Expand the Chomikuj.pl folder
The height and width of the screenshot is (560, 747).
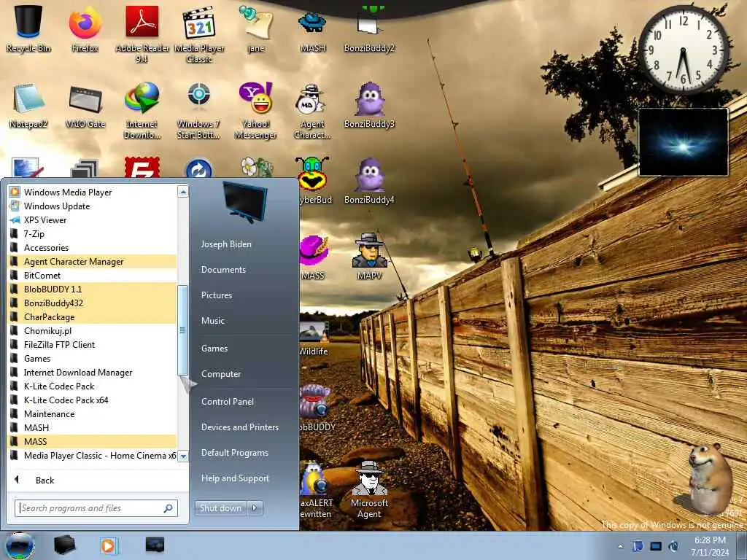(x=92, y=330)
